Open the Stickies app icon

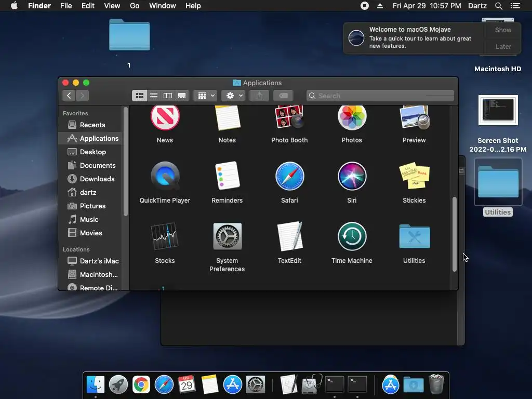tap(414, 176)
